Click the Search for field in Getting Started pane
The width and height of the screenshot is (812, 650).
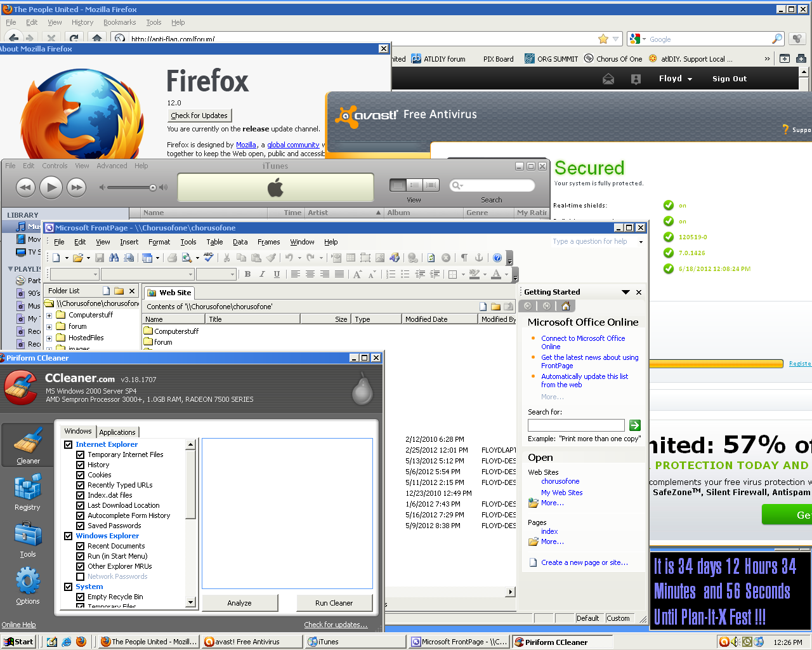pos(576,425)
